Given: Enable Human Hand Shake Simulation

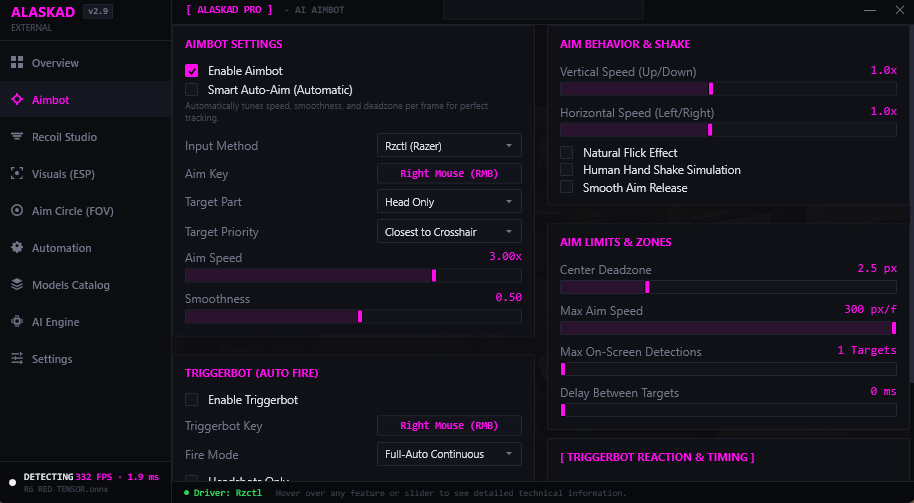Looking at the screenshot, I should pos(567,170).
